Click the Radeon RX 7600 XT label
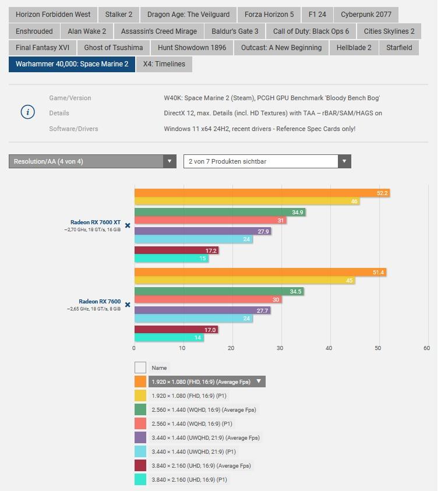This screenshot has width=448, height=491. point(95,222)
